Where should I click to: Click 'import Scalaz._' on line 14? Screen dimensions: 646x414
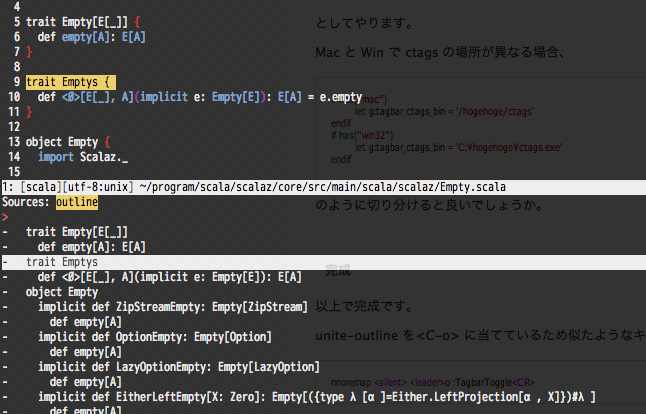[83, 157]
